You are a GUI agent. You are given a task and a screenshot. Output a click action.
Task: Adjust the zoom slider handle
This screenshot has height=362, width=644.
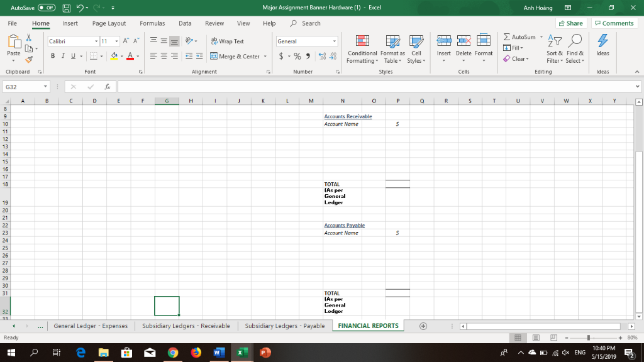tap(589, 337)
